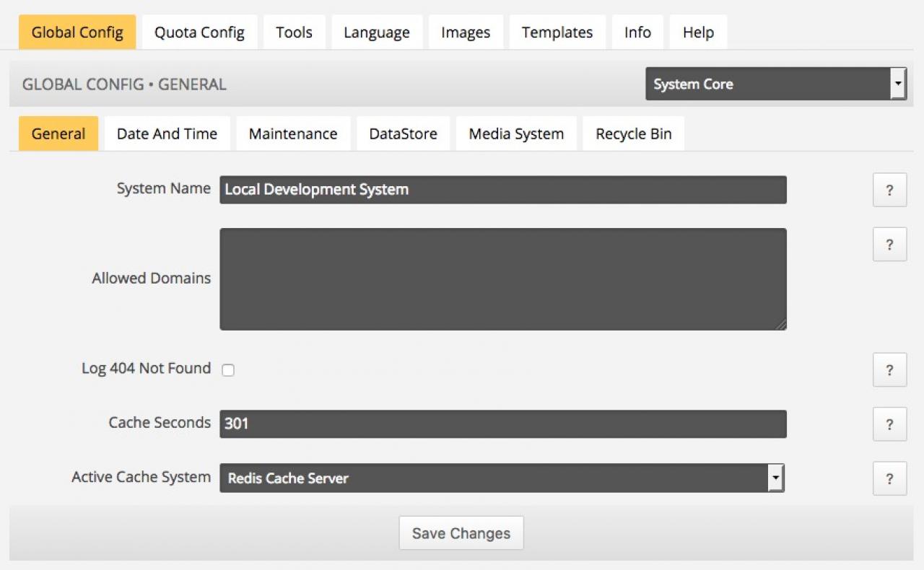Switch to the Date And Time subtab
Viewport: 924px width, 570px height.
(167, 134)
